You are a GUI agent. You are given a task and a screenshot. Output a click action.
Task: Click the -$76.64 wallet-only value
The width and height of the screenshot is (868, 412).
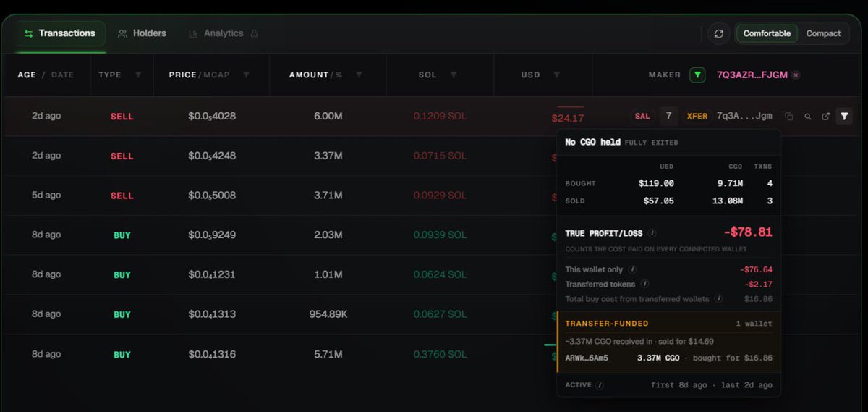click(757, 269)
